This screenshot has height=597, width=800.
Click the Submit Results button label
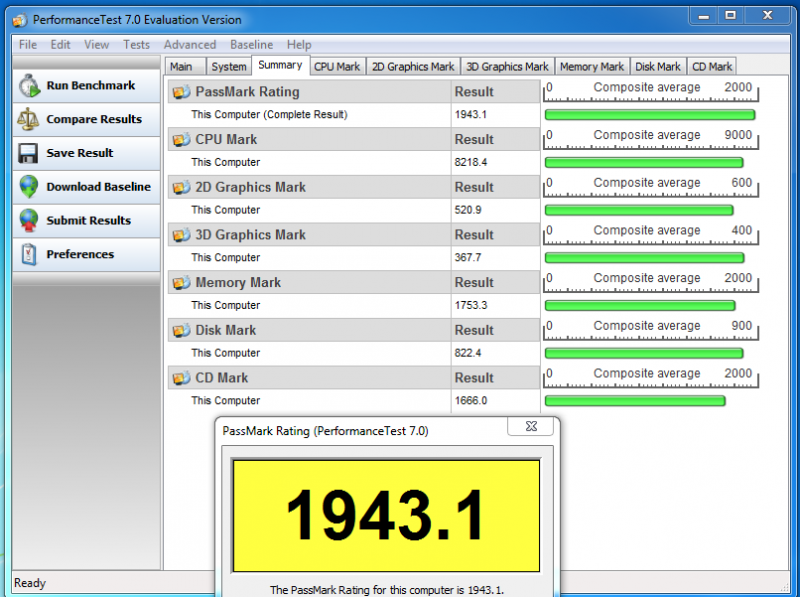coord(89,220)
